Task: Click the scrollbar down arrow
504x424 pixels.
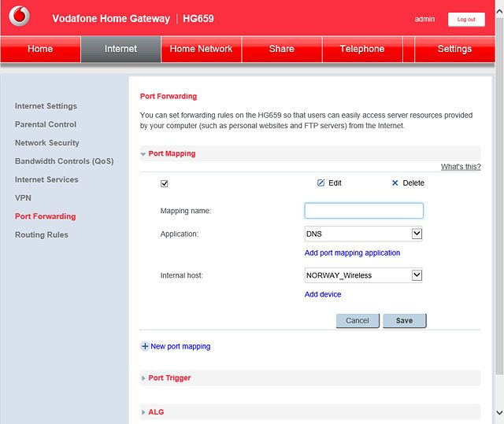Action: tap(499, 412)
